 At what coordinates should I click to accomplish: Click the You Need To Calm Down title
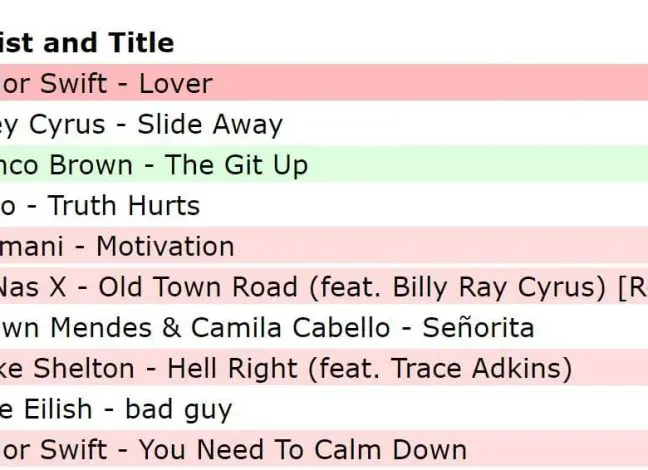point(302,450)
